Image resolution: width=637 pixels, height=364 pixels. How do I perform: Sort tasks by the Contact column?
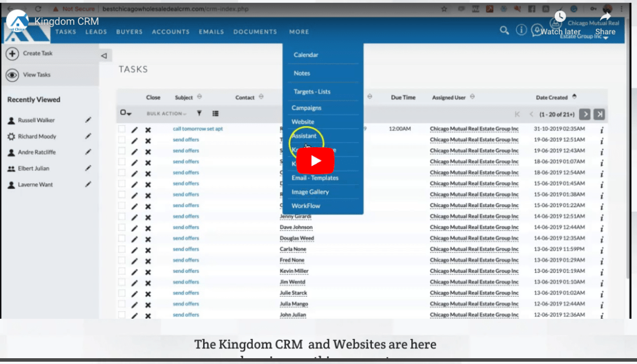(x=261, y=97)
